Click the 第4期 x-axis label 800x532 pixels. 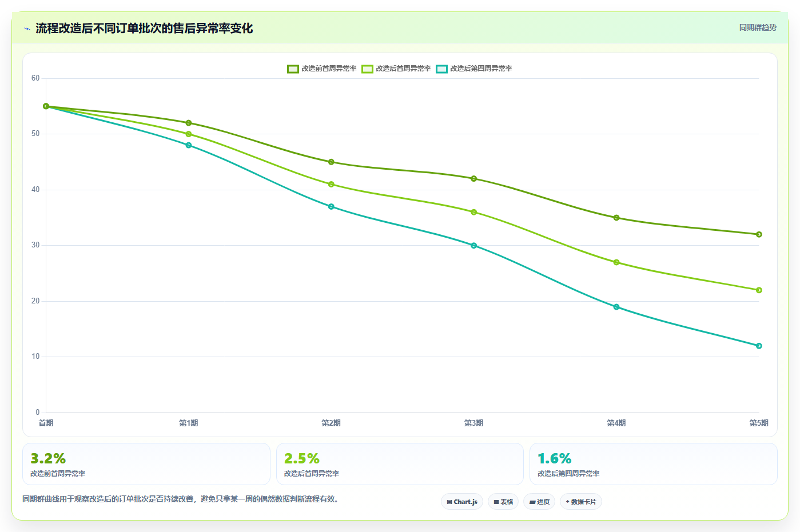coord(616,423)
